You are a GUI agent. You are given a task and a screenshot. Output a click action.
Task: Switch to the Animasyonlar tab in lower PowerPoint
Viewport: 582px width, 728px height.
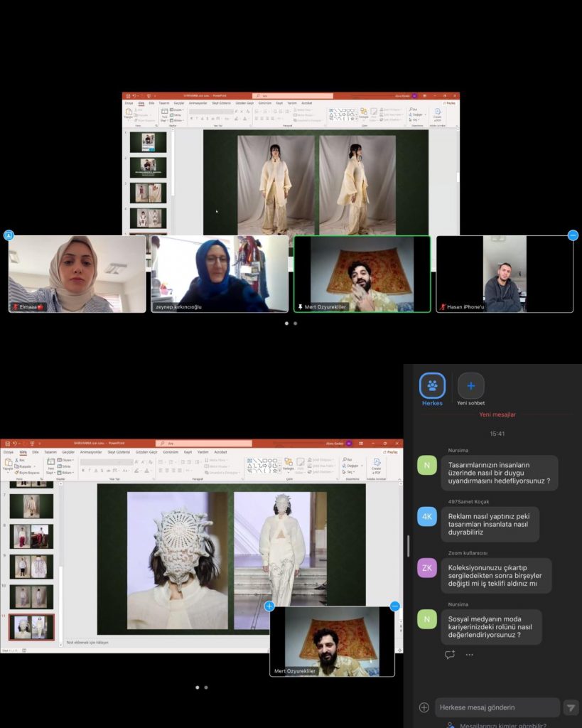tap(91, 451)
